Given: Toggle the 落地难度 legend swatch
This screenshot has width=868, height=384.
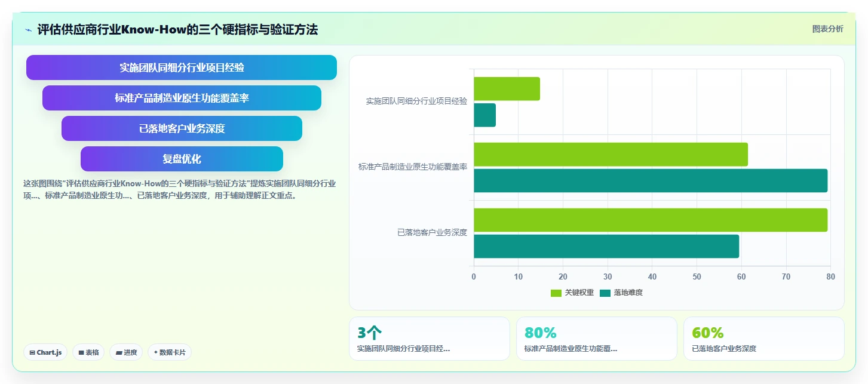Looking at the screenshot, I should pos(605,293).
